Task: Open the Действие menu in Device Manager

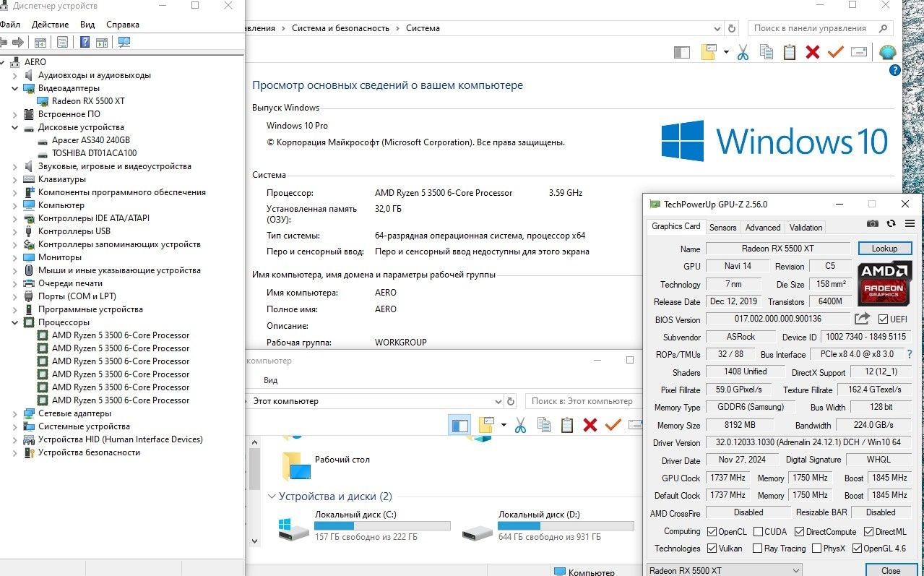Action: point(51,25)
